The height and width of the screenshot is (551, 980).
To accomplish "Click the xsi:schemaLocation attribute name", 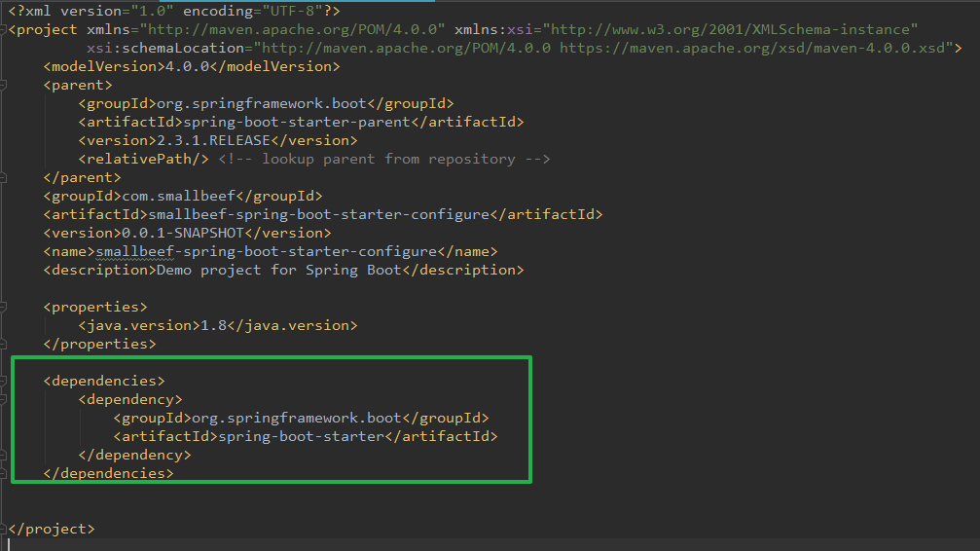I will 165,48.
